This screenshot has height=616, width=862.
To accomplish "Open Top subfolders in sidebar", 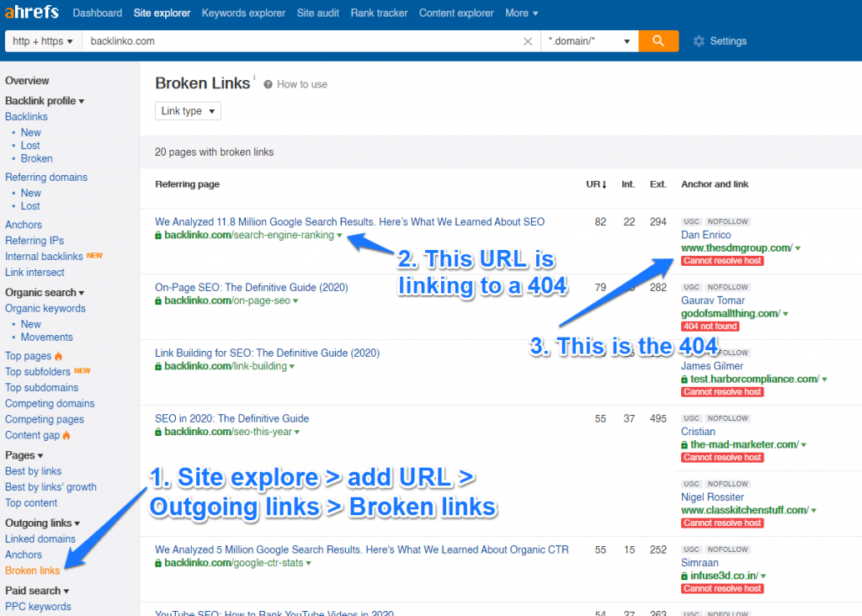I will tap(37, 371).
